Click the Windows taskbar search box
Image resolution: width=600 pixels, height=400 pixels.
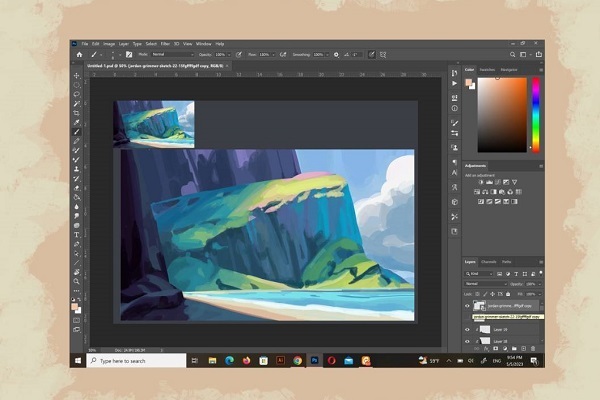(125, 360)
